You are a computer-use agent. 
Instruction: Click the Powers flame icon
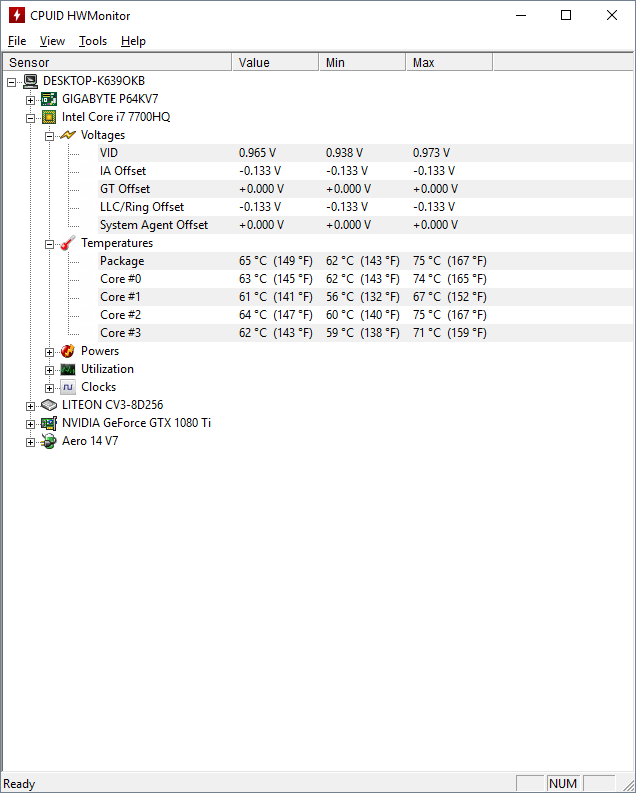point(68,351)
